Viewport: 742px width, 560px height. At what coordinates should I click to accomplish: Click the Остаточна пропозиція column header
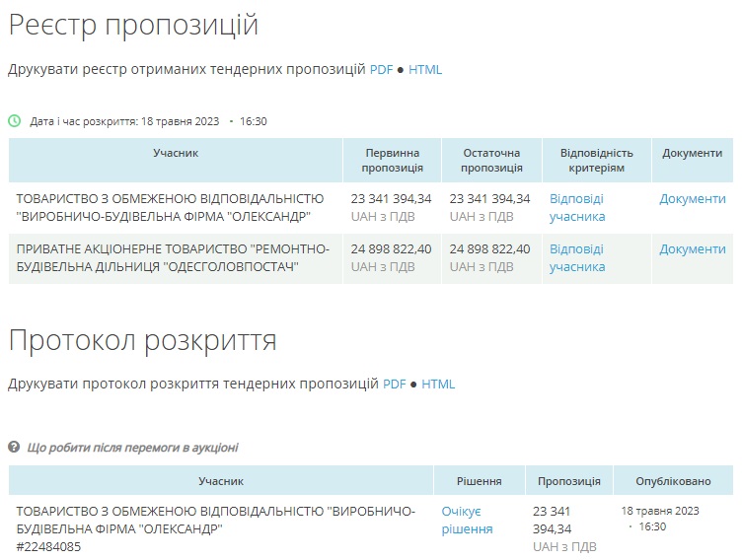(490, 161)
